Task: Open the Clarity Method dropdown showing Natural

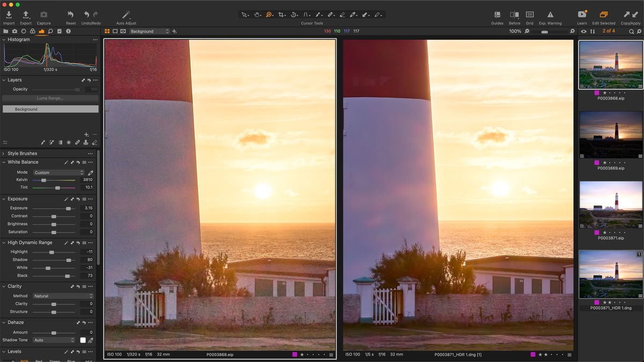Action: pyautogui.click(x=62, y=295)
